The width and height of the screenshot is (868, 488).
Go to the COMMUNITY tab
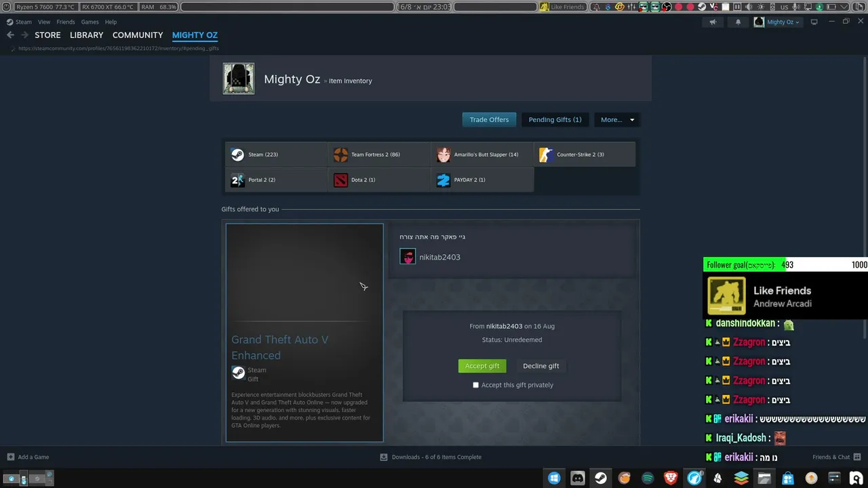[x=138, y=35]
